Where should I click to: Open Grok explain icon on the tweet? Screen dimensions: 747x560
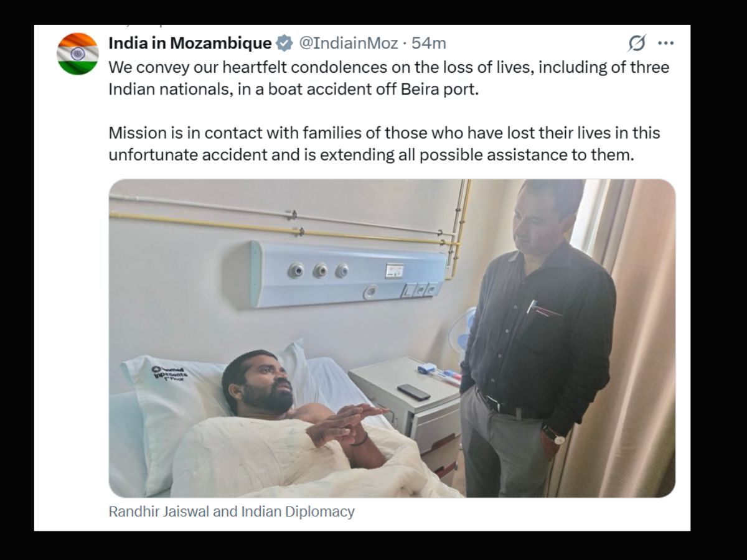[636, 44]
